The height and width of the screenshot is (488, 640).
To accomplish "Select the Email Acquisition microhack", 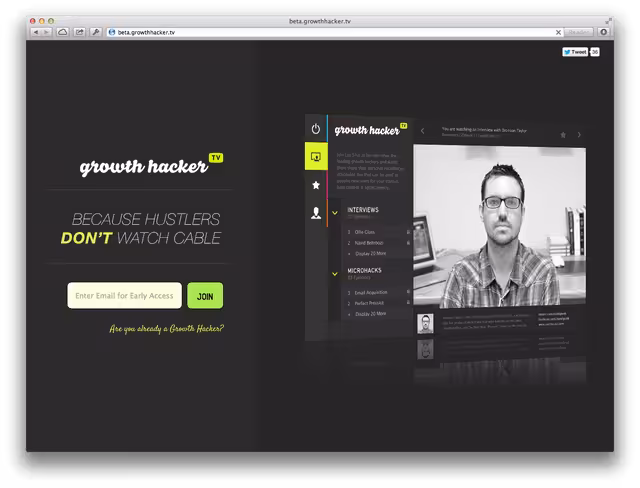I will (371, 293).
